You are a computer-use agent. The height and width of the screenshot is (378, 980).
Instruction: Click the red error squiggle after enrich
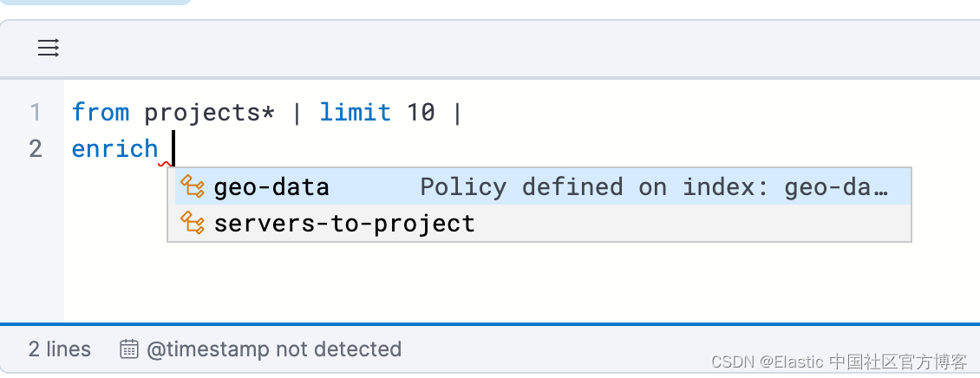[x=164, y=163]
